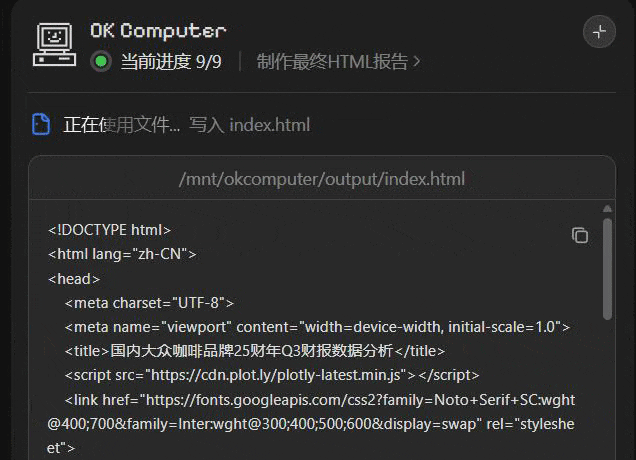This screenshot has height=460, width=636.
Task: Click the scrollbar up arrow in code panel
Action: (607, 209)
